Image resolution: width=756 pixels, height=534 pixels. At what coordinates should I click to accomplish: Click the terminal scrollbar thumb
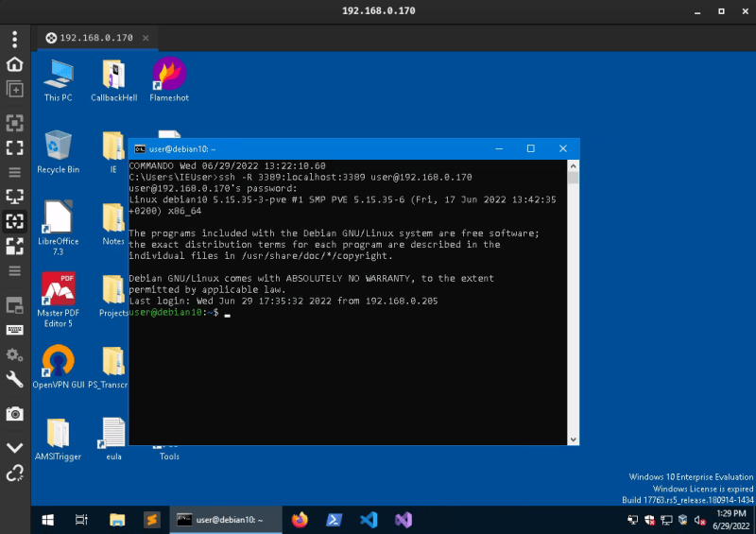coord(574,177)
